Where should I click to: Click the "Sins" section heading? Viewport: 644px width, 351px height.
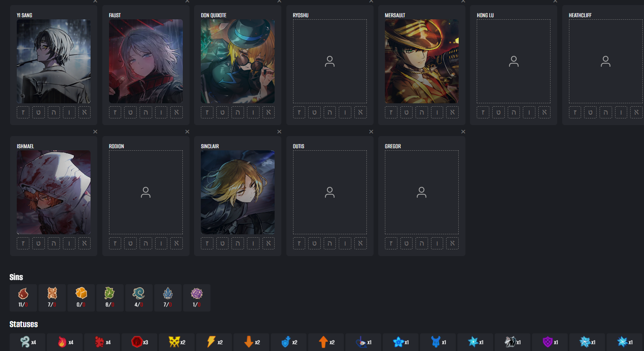[x=16, y=277]
